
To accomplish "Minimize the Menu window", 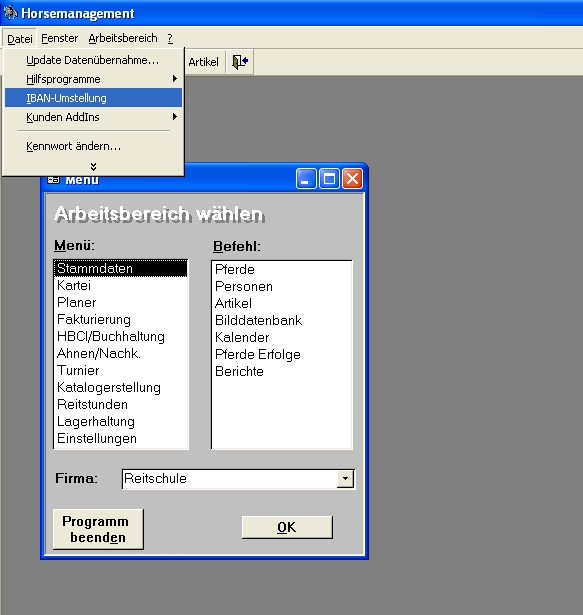I will (306, 179).
